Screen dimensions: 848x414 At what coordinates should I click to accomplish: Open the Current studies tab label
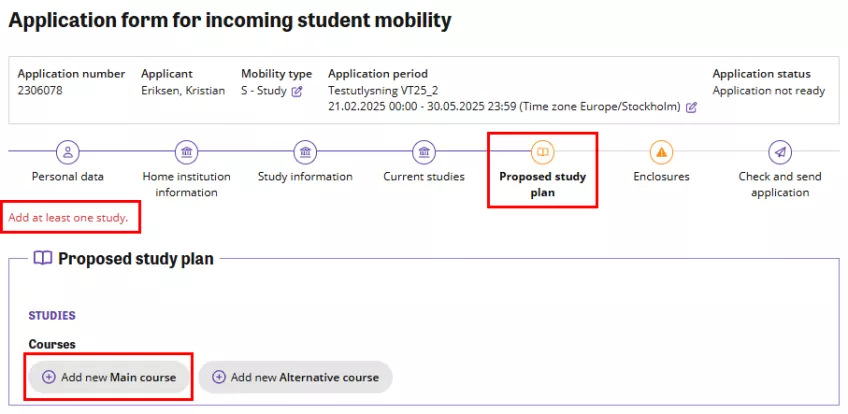point(424,177)
